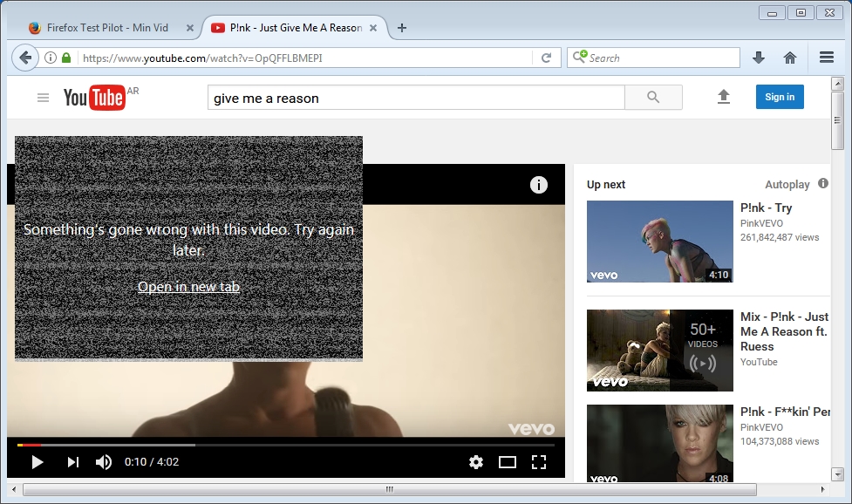Click the YouTube logo
The width and height of the screenshot is (852, 504).
(94, 98)
